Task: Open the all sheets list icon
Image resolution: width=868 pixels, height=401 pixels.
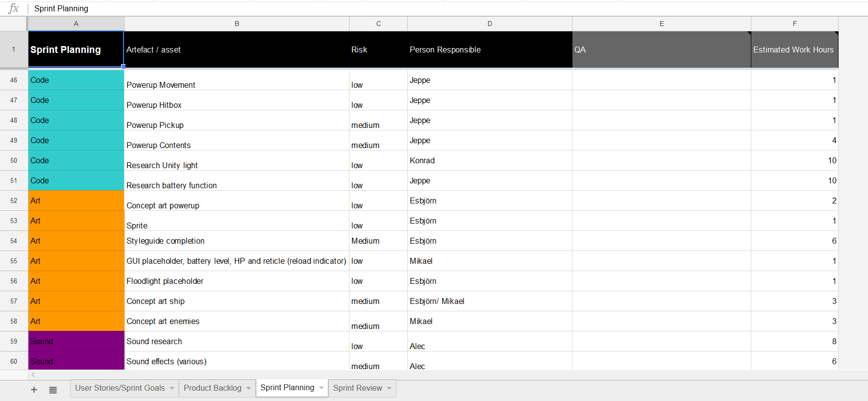Action: tap(53, 390)
